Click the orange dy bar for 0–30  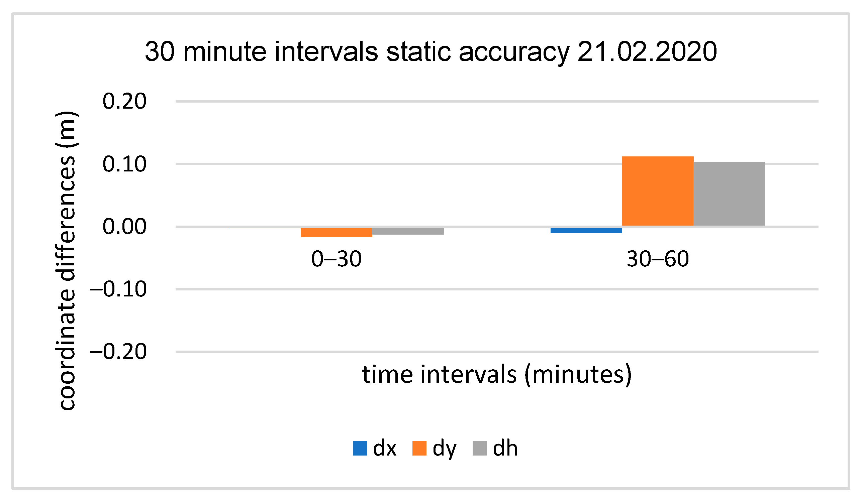click(337, 232)
